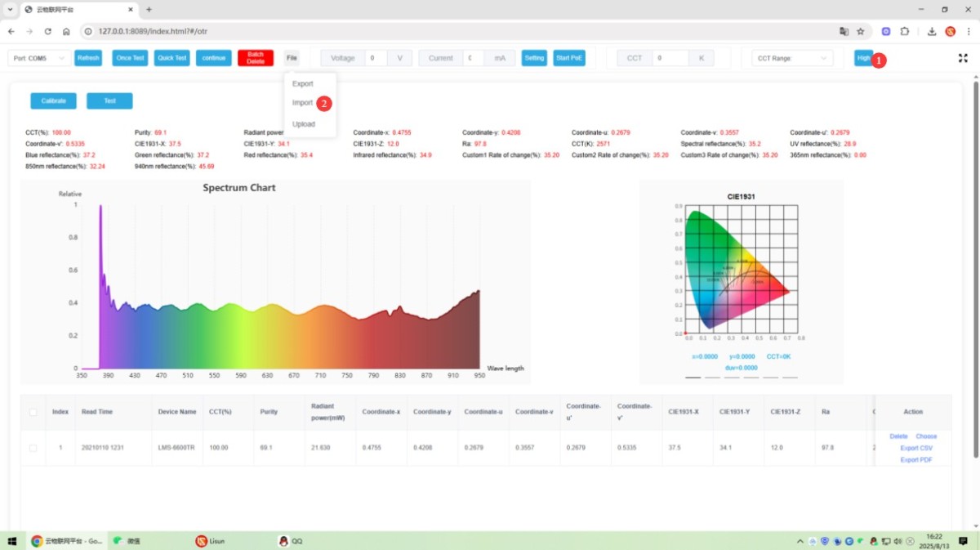Open the tab search chevron at top left
The image size is (980, 550).
click(x=9, y=9)
